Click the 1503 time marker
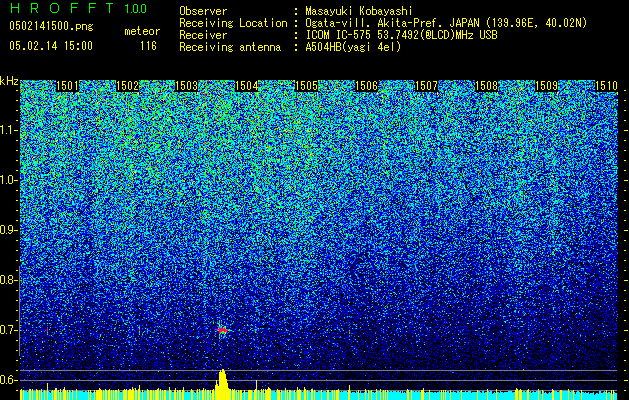The image size is (629, 400). [x=187, y=86]
